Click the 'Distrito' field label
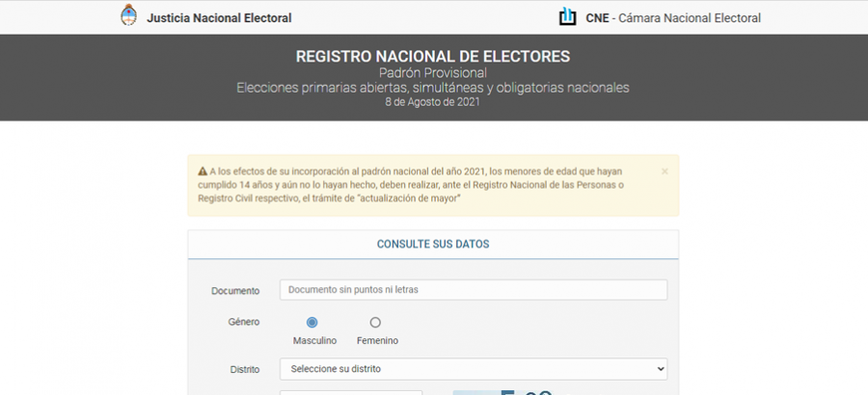Image resolution: width=868 pixels, height=395 pixels. pyautogui.click(x=245, y=369)
